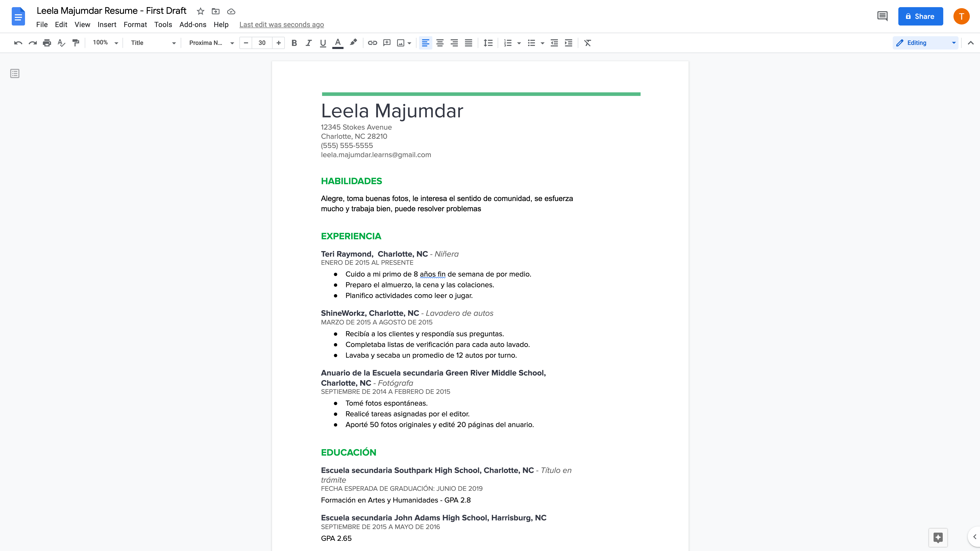Expand numbered list style dropdown arrow
980x551 pixels.
tap(519, 43)
